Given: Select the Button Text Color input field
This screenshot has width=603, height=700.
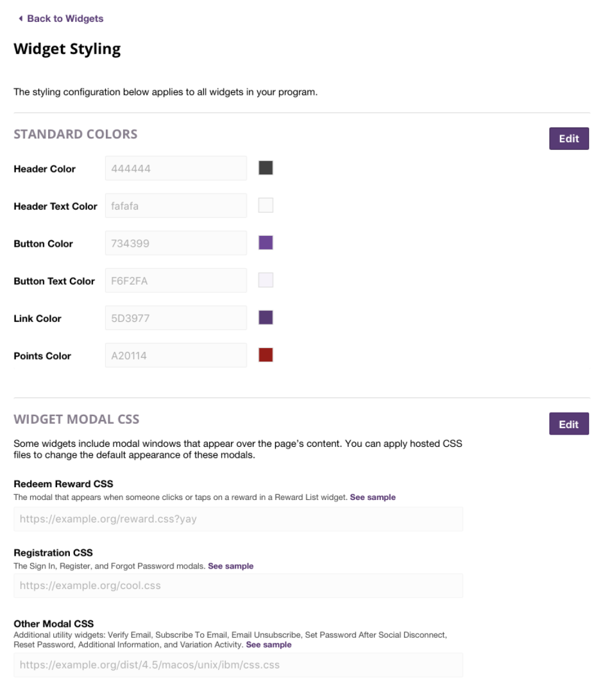Looking at the screenshot, I should (176, 281).
